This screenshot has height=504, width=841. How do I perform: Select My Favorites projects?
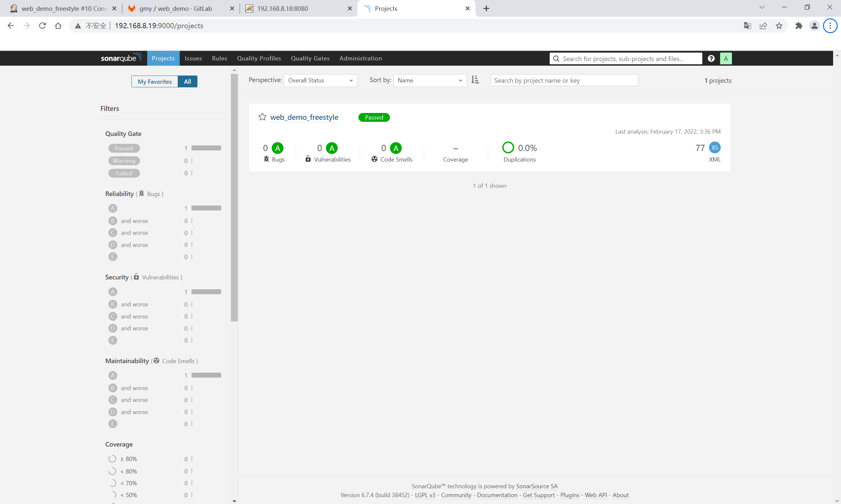pos(155,81)
